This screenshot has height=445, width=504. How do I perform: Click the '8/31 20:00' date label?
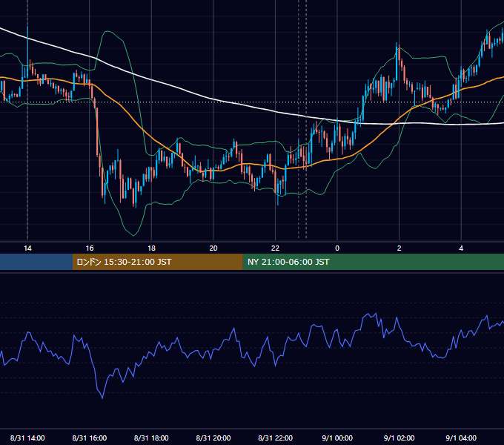pos(213,438)
